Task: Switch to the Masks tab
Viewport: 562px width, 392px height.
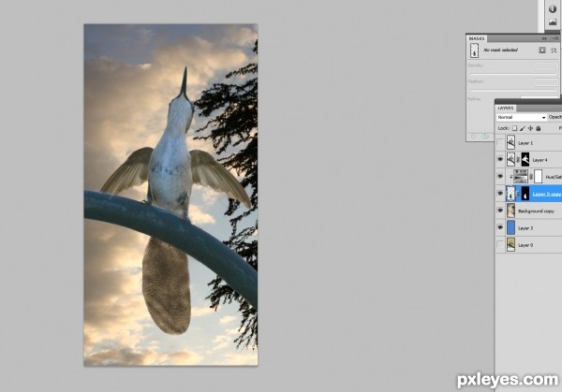Action: coord(477,38)
